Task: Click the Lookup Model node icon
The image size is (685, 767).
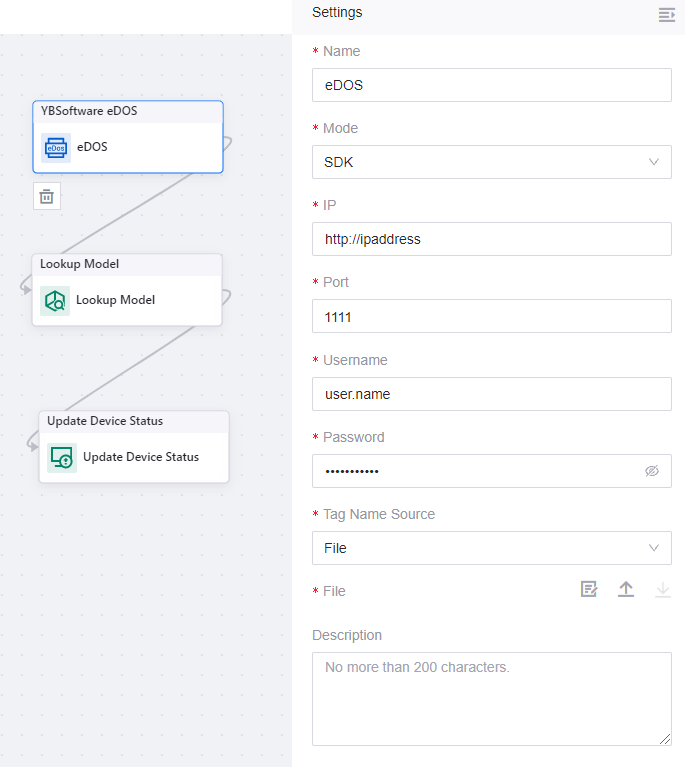Action: [x=55, y=300]
